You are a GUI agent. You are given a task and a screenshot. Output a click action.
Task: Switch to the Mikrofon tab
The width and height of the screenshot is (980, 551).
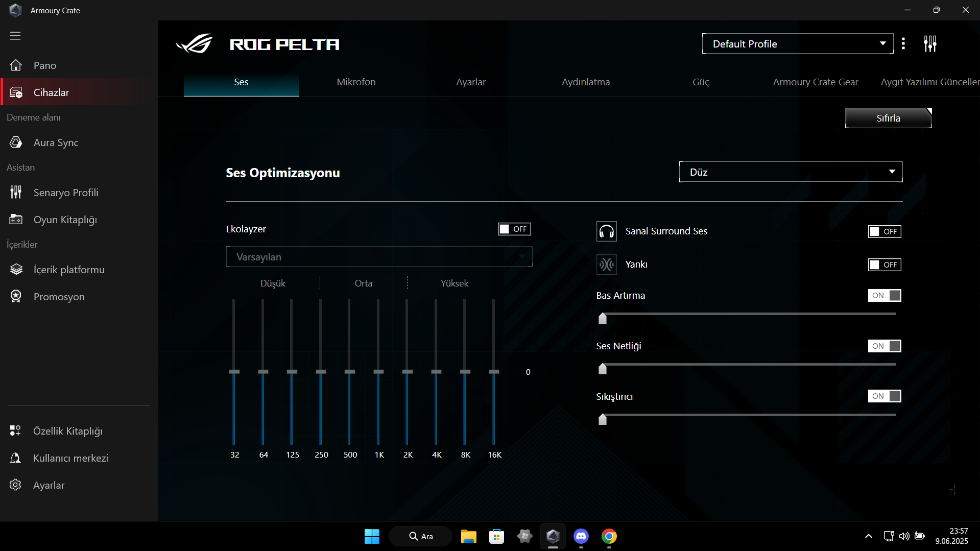coord(356,82)
